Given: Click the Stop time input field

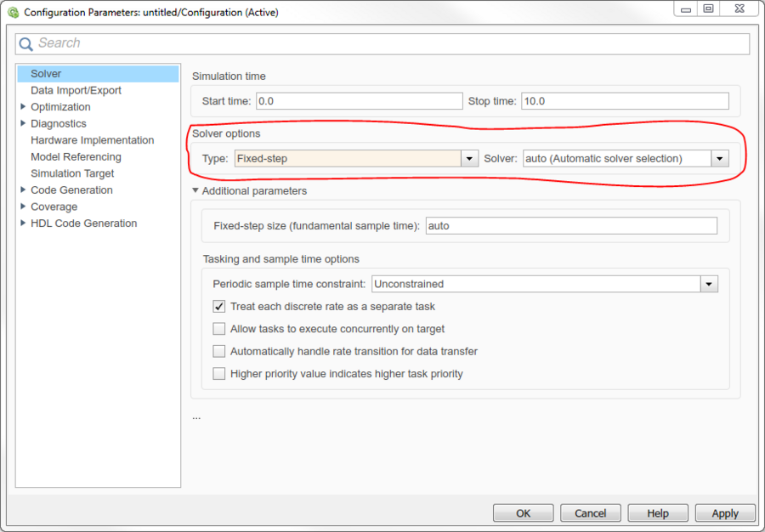Looking at the screenshot, I should point(624,101).
